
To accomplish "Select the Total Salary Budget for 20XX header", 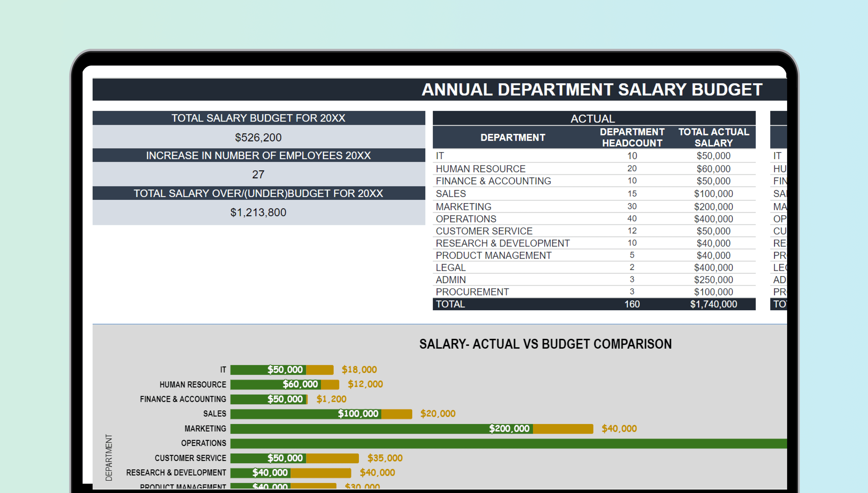I will click(259, 118).
